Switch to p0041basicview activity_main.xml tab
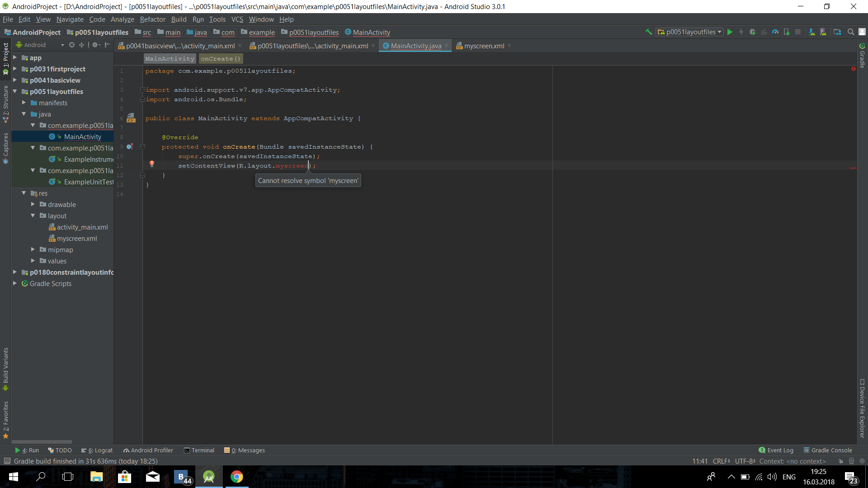868x488 pixels. point(180,46)
